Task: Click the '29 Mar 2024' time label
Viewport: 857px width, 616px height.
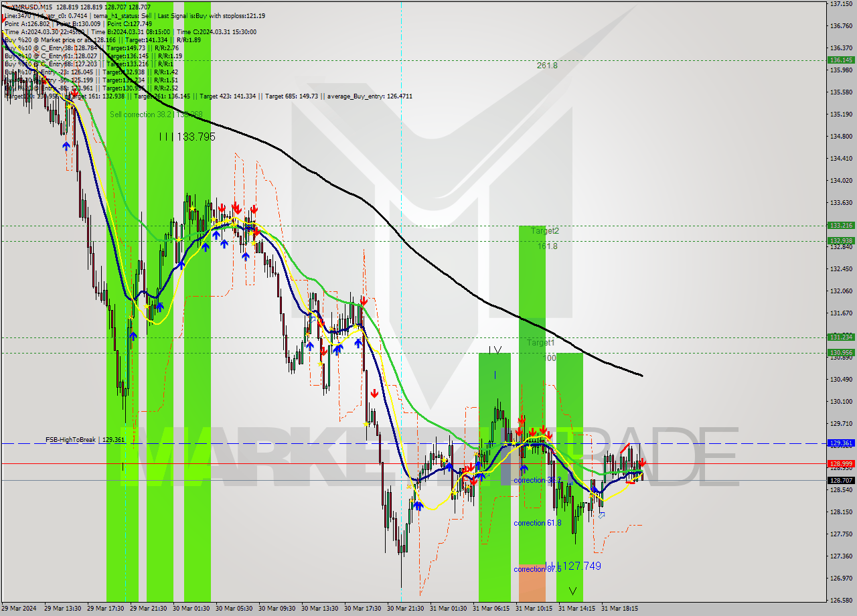Action: pos(19,609)
